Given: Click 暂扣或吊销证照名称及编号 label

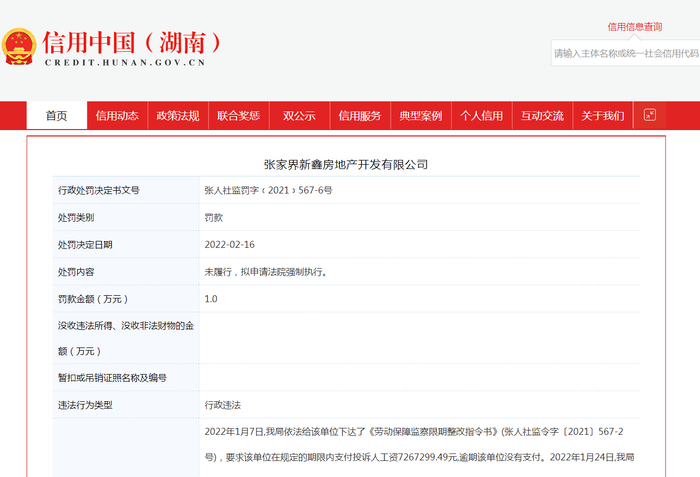Looking at the screenshot, I should [x=112, y=378].
